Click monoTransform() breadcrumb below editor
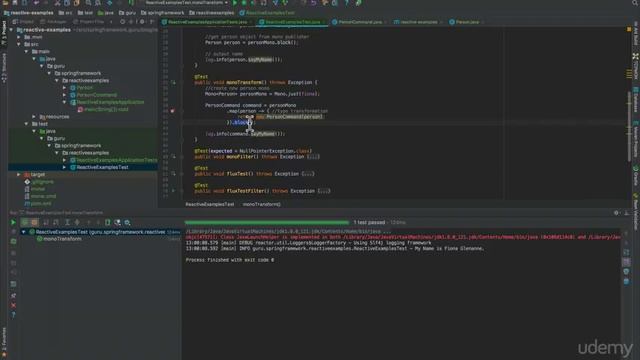640x360 pixels. (x=262, y=204)
